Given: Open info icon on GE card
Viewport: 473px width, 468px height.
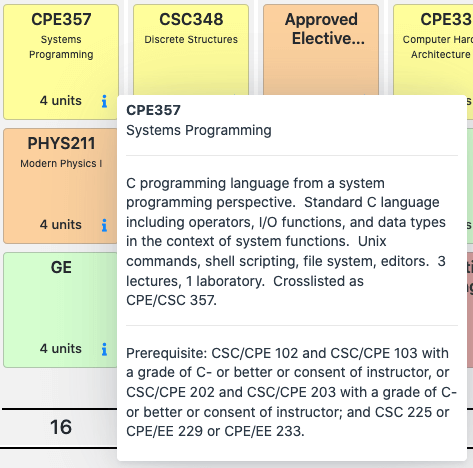Looking at the screenshot, I should (104, 349).
